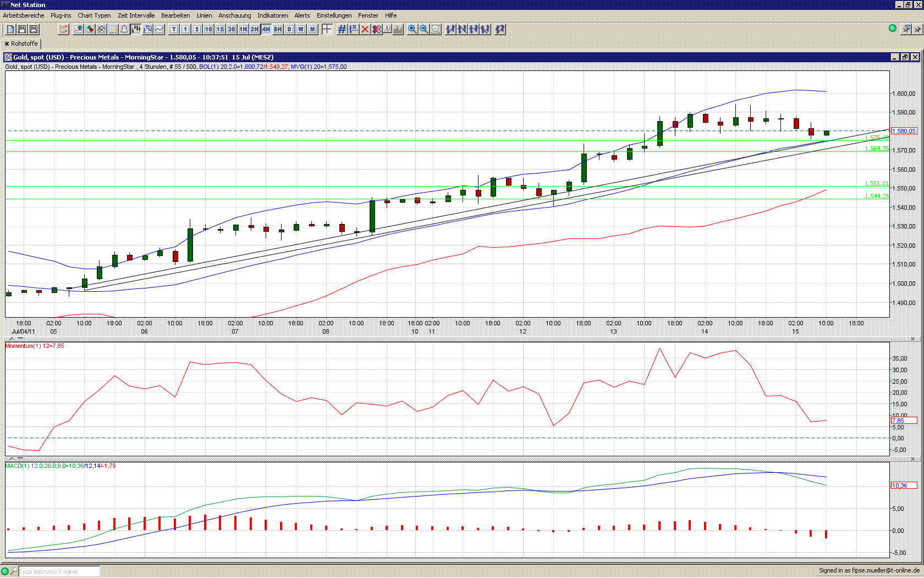Viewport: 924px width, 578px height.
Task: Switch to 1H interval
Action: point(243,29)
